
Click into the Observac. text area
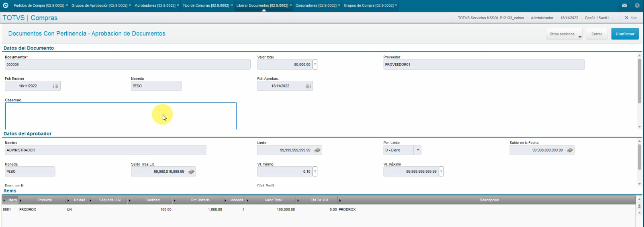click(121, 116)
